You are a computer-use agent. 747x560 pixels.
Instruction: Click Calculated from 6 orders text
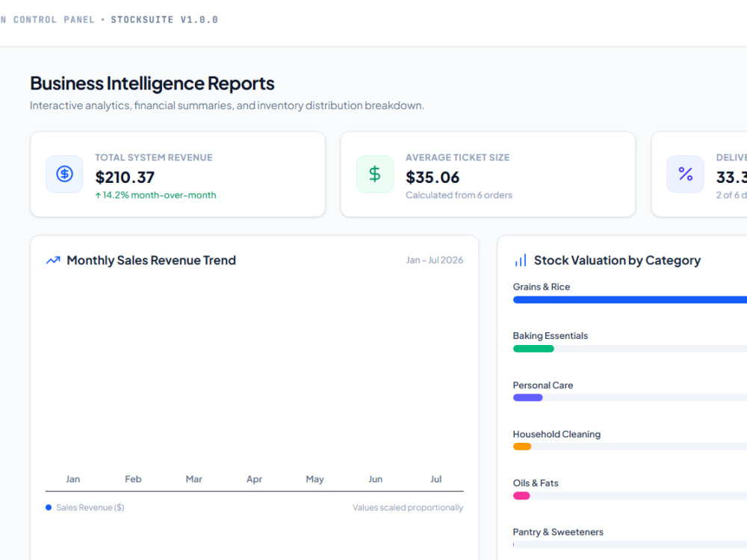459,195
